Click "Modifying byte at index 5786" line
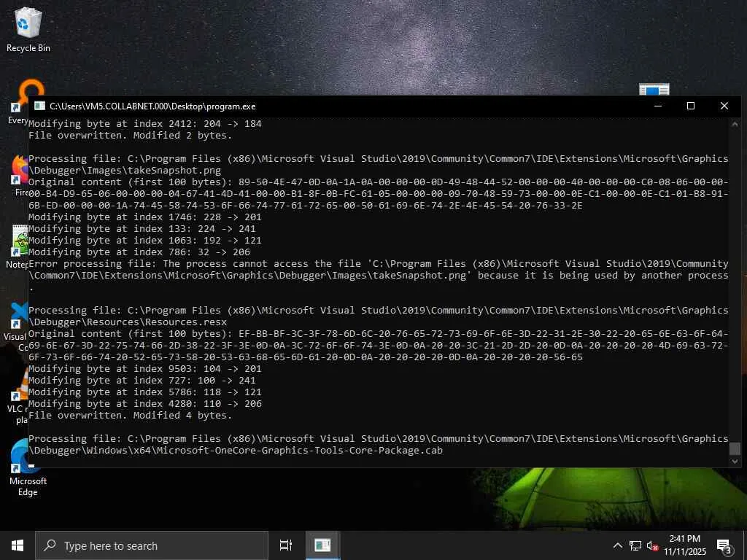This screenshot has width=747, height=560. tap(145, 392)
